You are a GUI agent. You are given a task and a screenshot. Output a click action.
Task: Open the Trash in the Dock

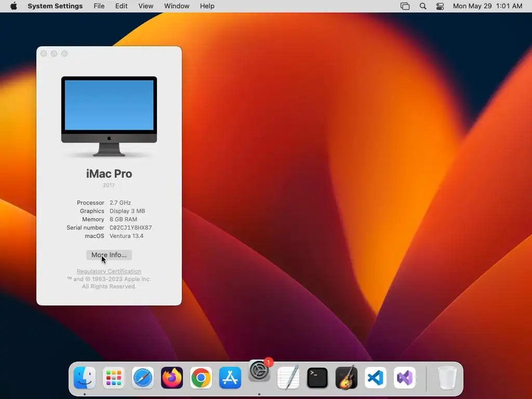point(447,378)
